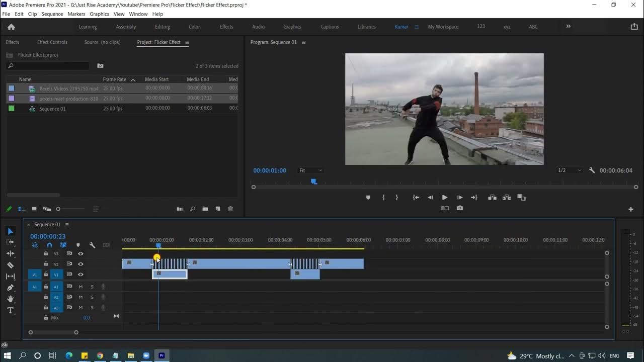Viewport: 644px width, 362px height.
Task: Click New Item icon in Project panel
Action: 218,209
